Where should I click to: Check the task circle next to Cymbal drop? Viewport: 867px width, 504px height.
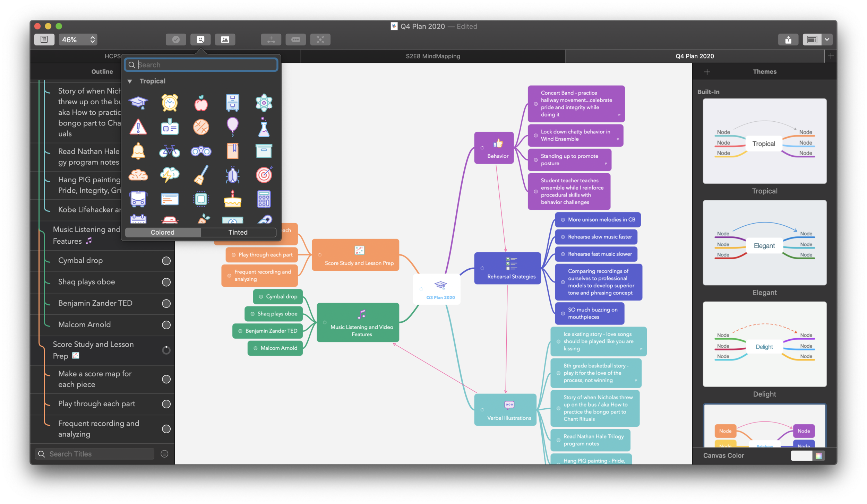[x=166, y=261]
